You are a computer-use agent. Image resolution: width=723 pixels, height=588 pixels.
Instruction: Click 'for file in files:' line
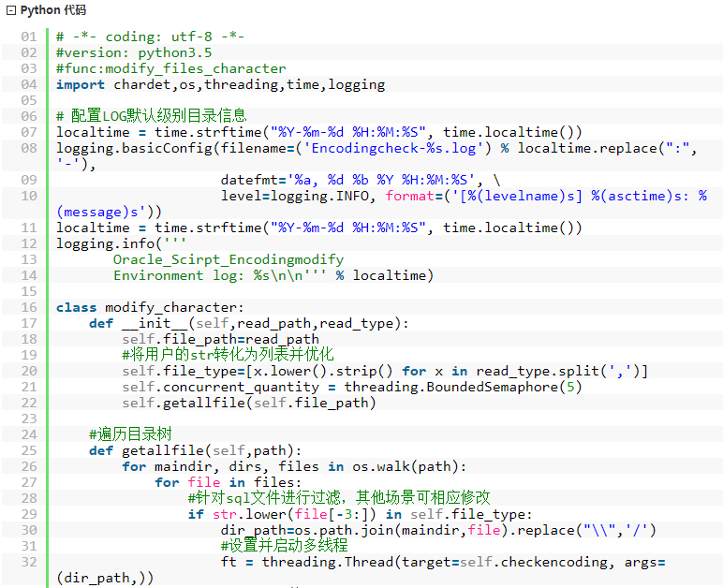pos(229,482)
